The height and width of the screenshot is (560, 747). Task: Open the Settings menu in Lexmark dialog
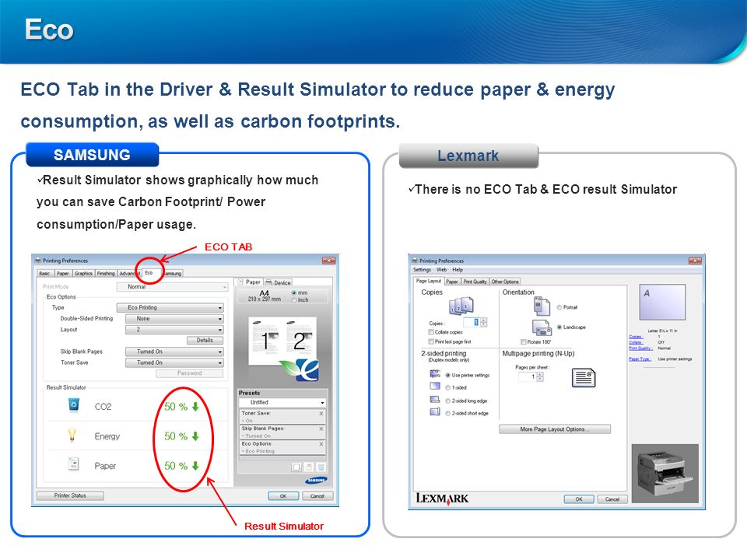point(422,270)
